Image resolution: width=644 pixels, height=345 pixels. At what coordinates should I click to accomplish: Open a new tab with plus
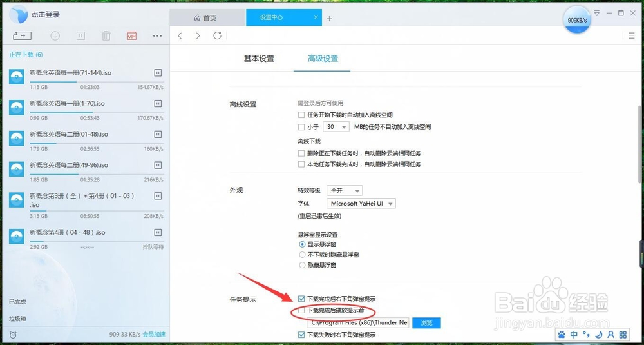pos(329,19)
